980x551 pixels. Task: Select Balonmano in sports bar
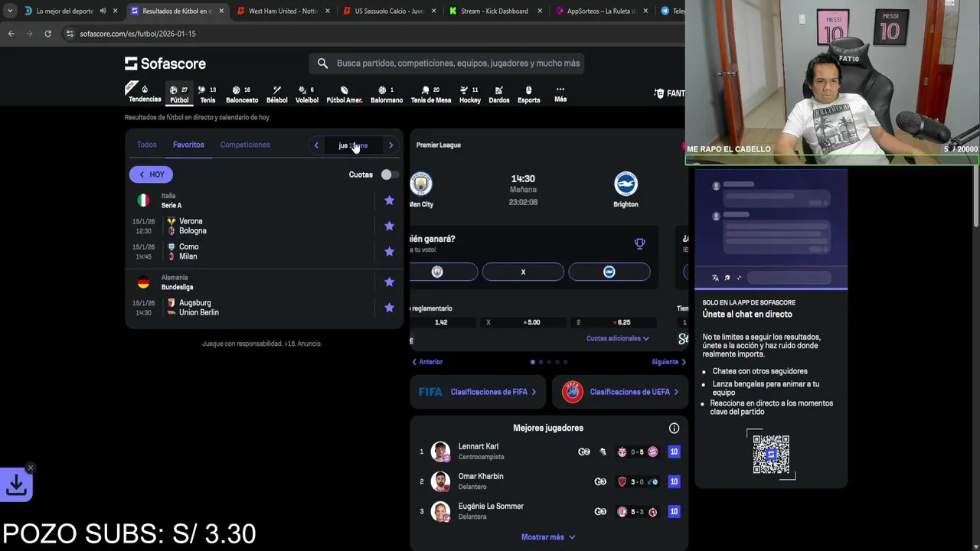387,93
